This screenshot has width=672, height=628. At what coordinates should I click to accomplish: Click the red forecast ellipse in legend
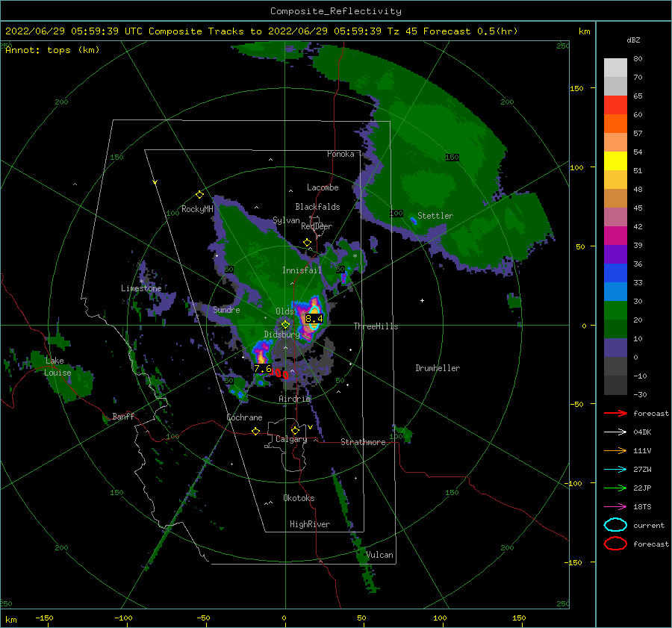[615, 544]
